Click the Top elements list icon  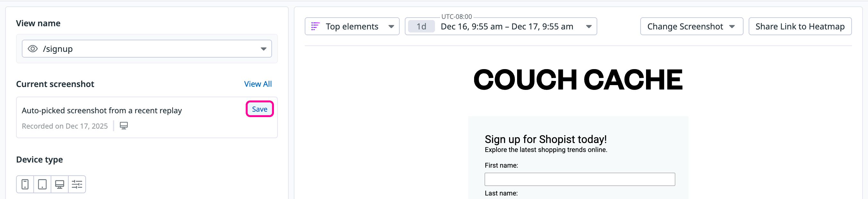click(315, 26)
